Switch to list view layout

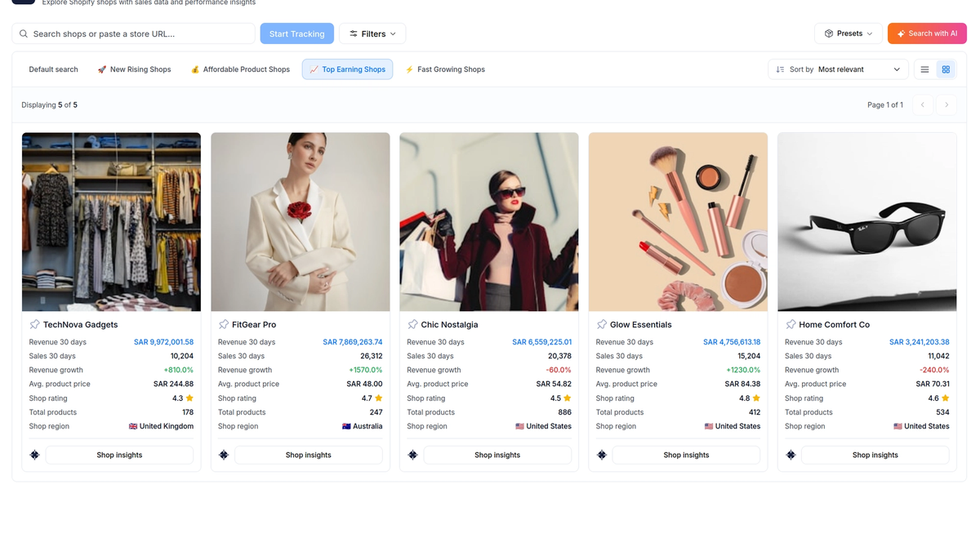point(924,69)
